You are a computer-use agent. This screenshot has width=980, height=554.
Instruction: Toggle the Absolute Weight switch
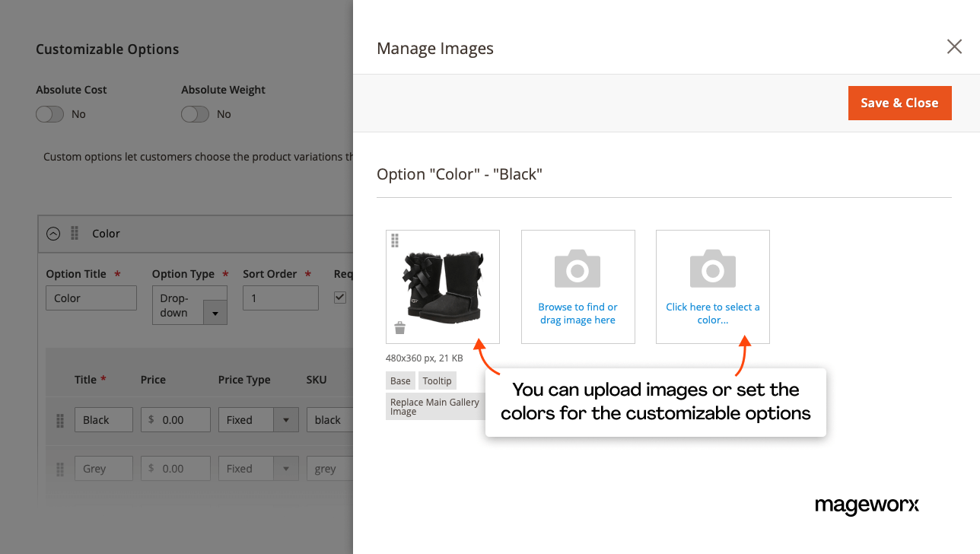click(x=195, y=114)
